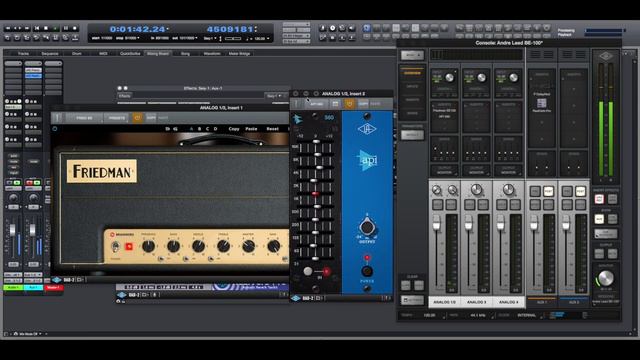Click the Master knob on Friedman amp
The image size is (640, 360).
pyautogui.click(x=248, y=246)
